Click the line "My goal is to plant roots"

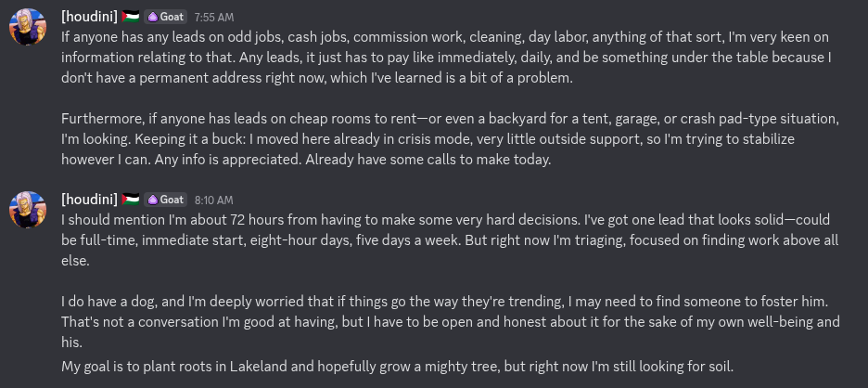click(x=397, y=367)
